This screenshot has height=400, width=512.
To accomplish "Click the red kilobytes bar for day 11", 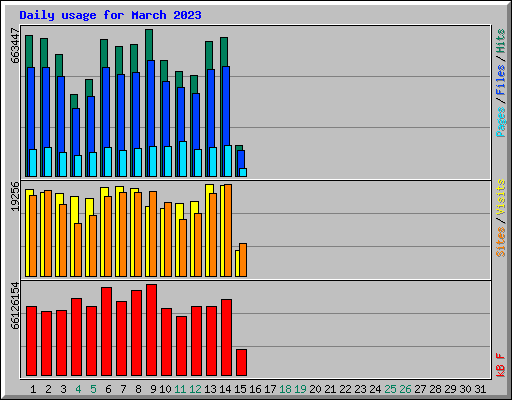I will coord(182,346).
